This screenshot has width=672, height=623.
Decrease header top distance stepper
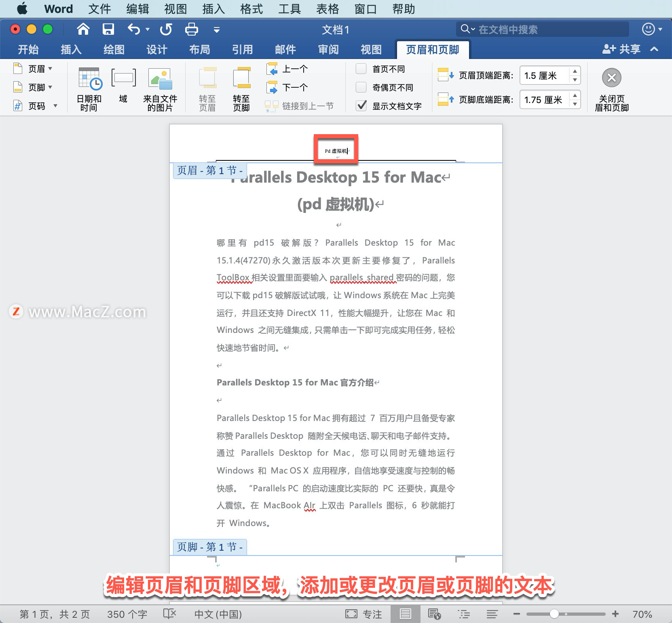point(575,80)
